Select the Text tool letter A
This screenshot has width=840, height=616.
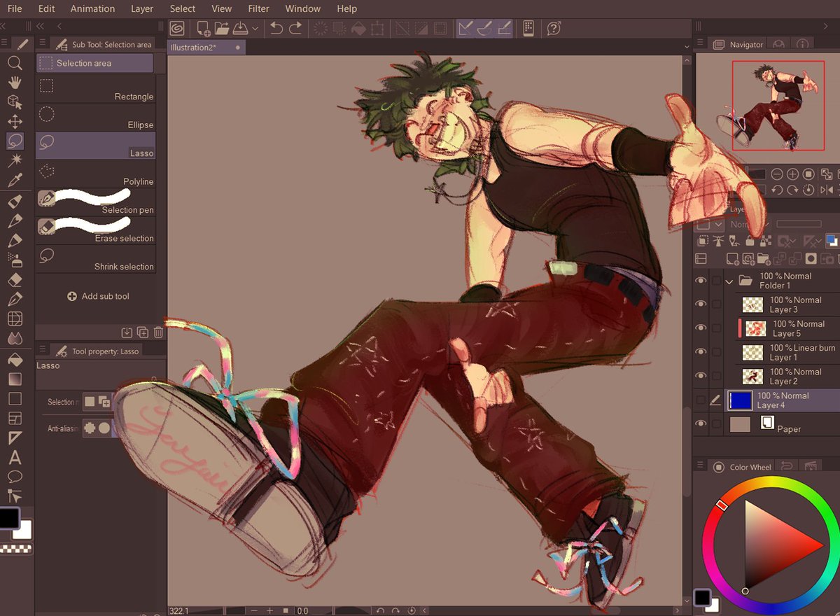coord(15,458)
